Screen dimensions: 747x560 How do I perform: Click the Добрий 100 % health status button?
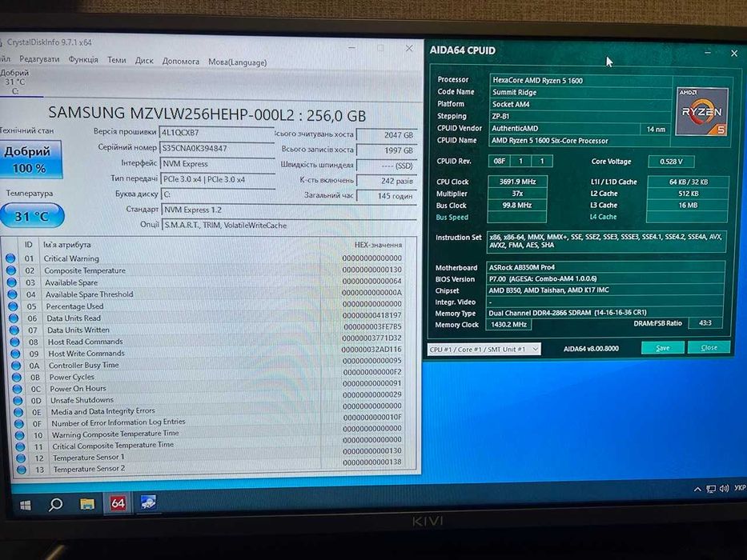coord(30,159)
